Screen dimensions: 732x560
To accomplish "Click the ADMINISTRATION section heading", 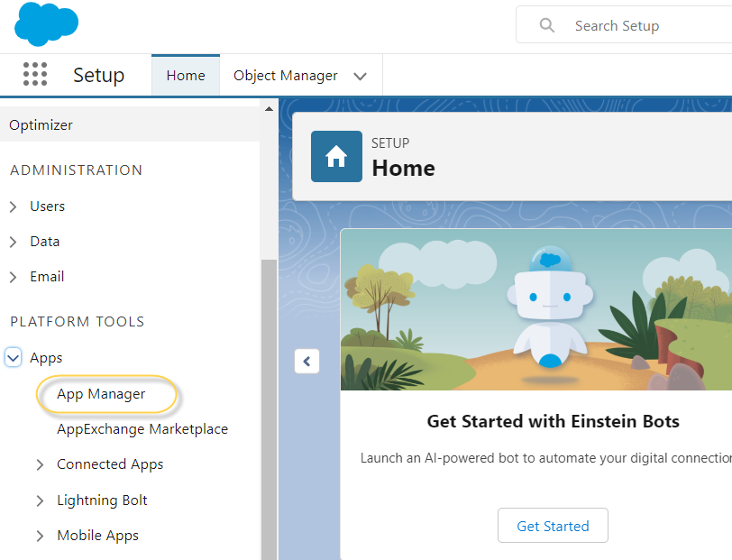I will click(76, 170).
